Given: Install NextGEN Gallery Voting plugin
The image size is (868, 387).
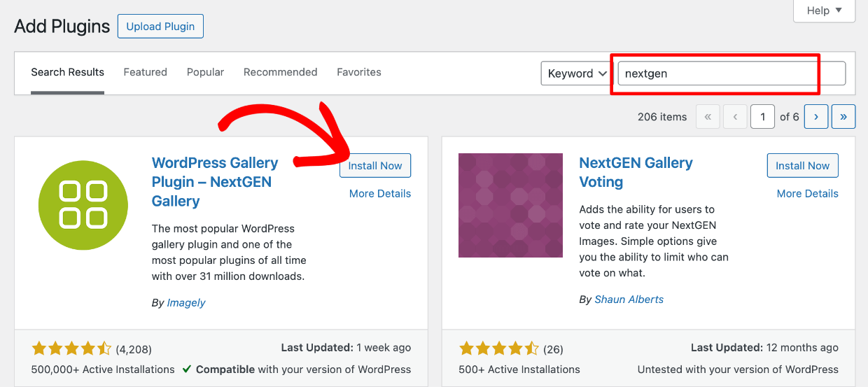Looking at the screenshot, I should click(802, 166).
